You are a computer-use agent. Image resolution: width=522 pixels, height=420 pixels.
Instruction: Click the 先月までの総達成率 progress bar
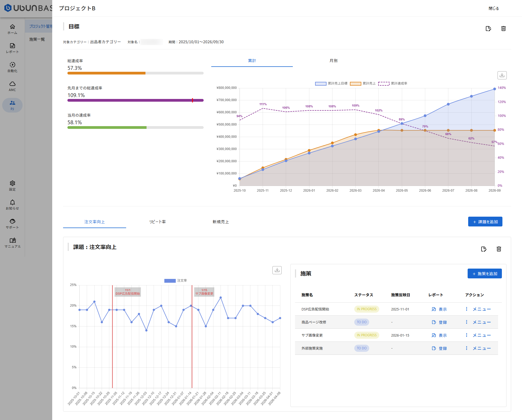coord(135,100)
